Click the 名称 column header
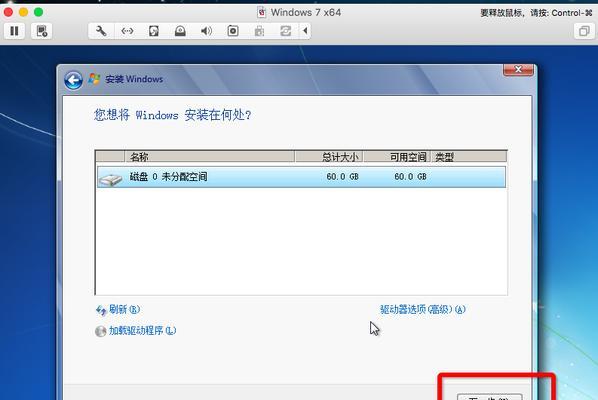598x400 pixels. tap(209, 157)
